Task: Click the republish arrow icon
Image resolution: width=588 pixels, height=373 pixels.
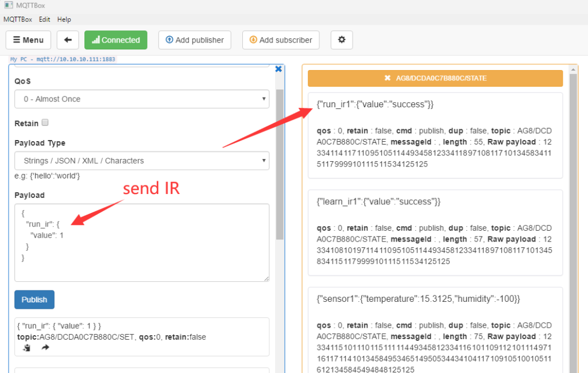Action: coord(45,348)
